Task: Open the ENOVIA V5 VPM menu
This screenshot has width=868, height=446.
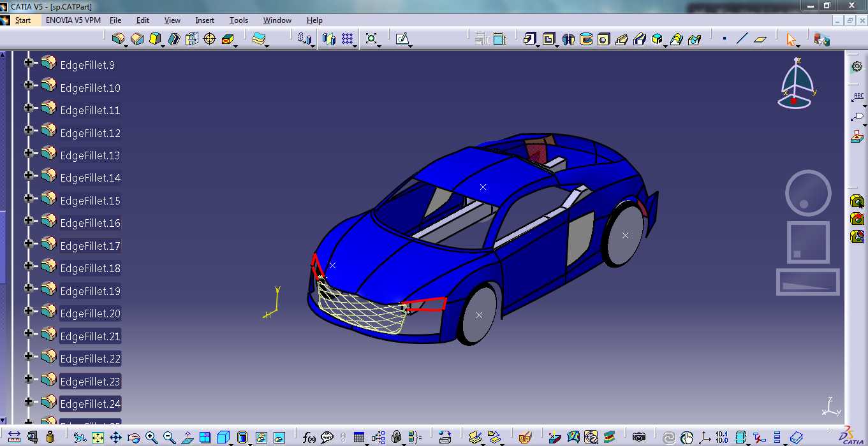Action: 73,20
